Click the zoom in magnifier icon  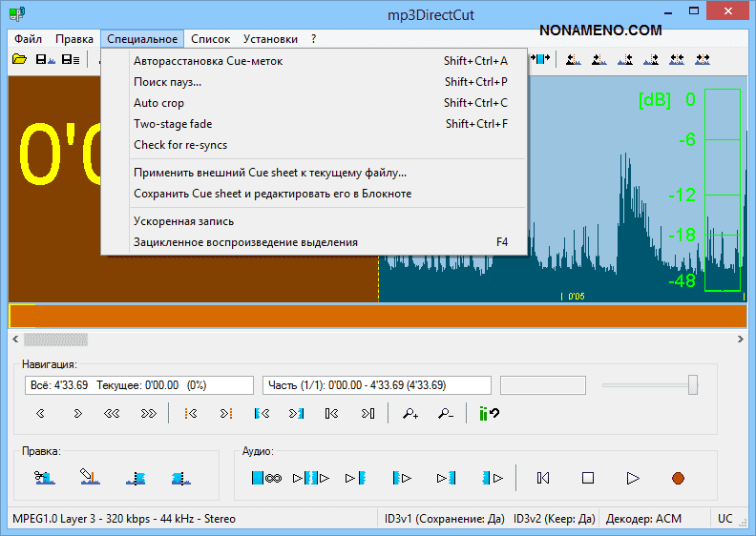point(410,413)
